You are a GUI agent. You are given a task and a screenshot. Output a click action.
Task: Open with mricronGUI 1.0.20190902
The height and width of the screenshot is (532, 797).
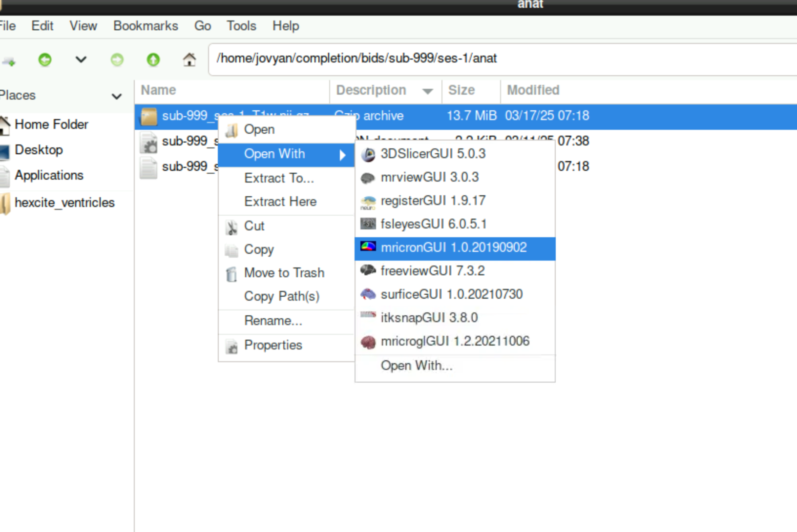tap(455, 248)
